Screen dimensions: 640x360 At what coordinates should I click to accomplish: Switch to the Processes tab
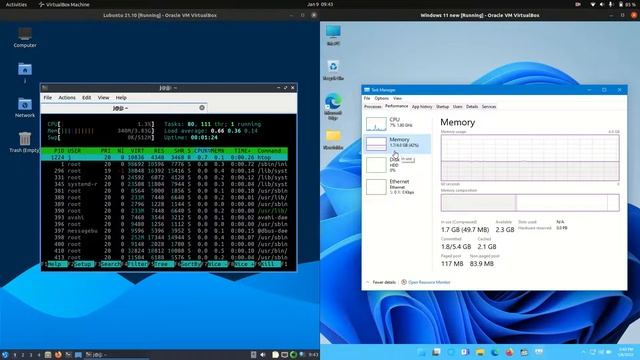[373, 107]
